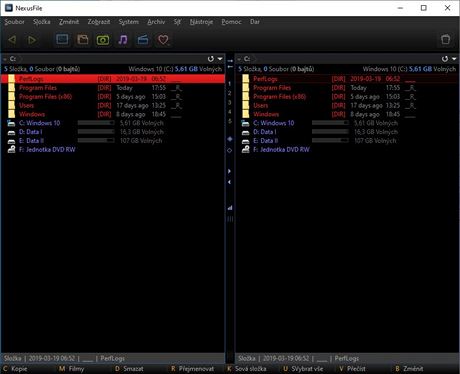Click the bar chart icon on middle strip

pos(230,208)
